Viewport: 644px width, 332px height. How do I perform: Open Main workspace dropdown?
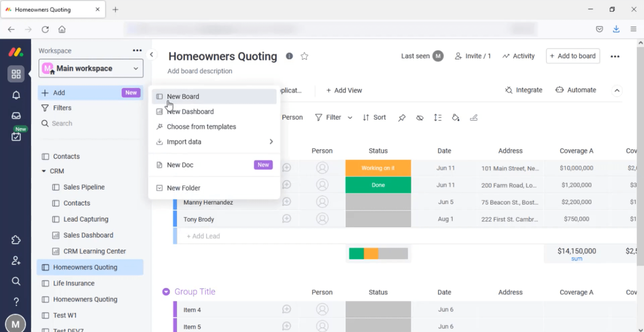(x=91, y=68)
